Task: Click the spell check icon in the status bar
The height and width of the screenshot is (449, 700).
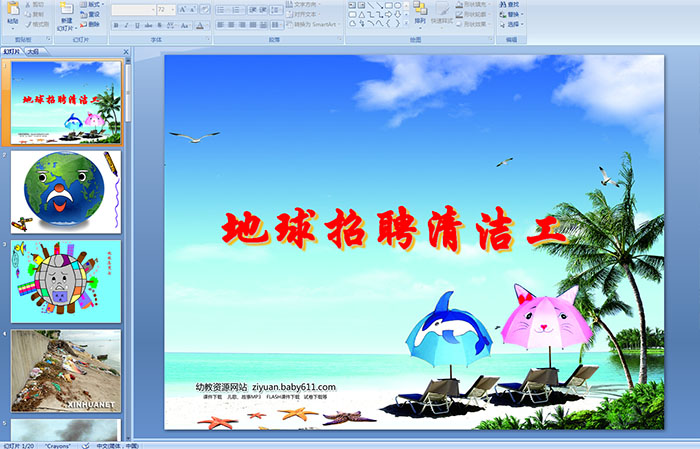Action: [86, 445]
